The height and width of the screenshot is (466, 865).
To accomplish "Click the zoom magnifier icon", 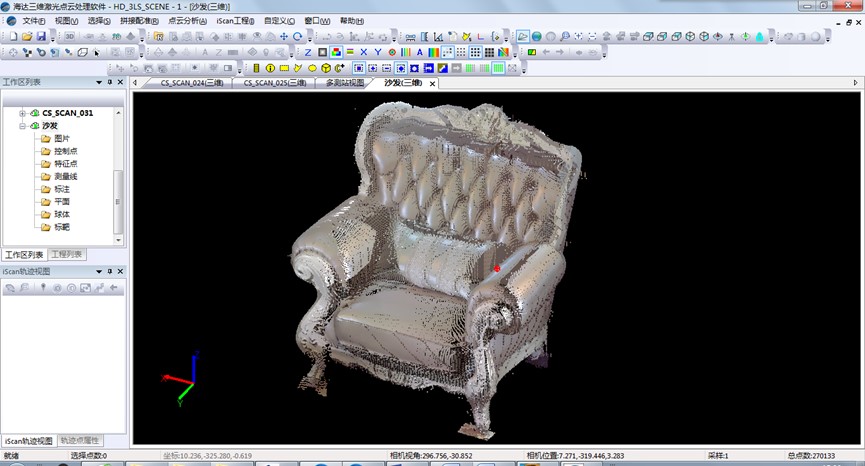I will 564,37.
